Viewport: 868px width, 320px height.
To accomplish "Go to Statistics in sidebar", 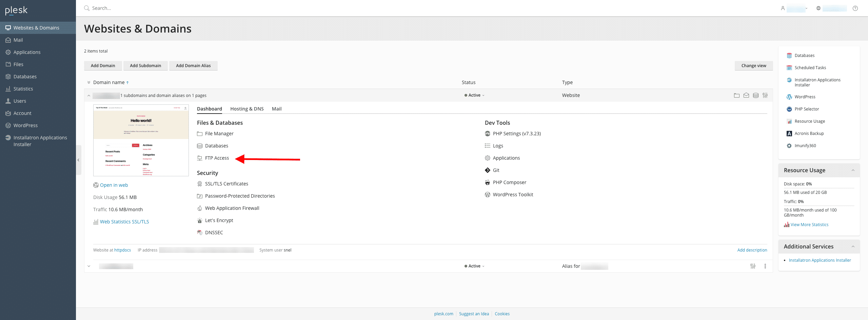I will coord(38,89).
